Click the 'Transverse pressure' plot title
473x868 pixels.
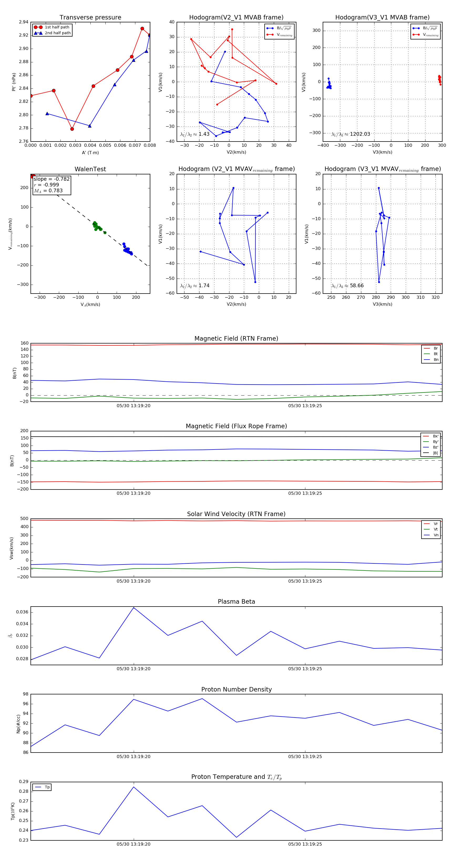90,18
